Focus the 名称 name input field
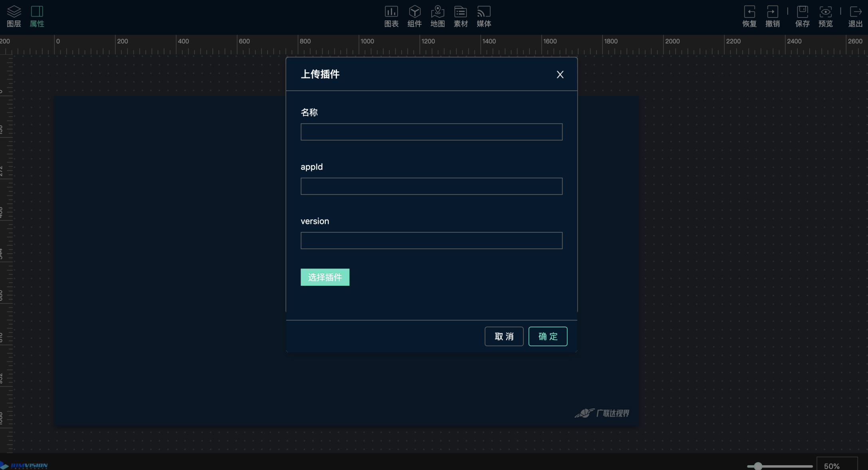 click(x=431, y=132)
